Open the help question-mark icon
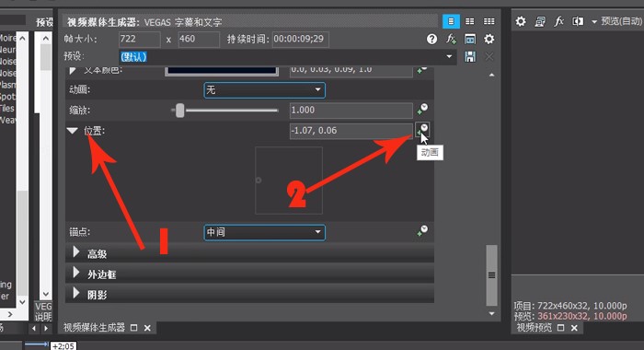The height and width of the screenshot is (350, 644). pos(431,39)
